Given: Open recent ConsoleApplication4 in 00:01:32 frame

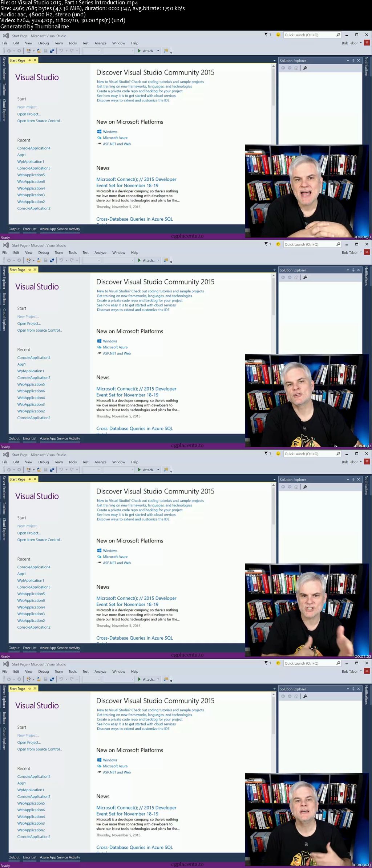Looking at the screenshot, I should click(34, 357).
